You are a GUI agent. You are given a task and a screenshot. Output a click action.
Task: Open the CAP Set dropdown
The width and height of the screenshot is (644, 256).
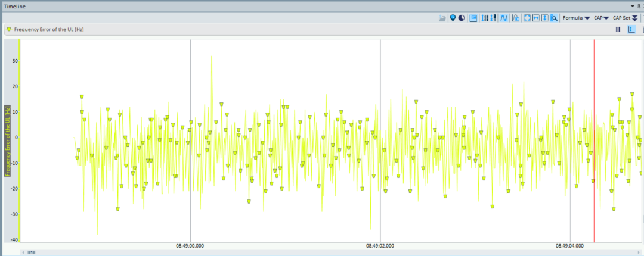point(625,18)
